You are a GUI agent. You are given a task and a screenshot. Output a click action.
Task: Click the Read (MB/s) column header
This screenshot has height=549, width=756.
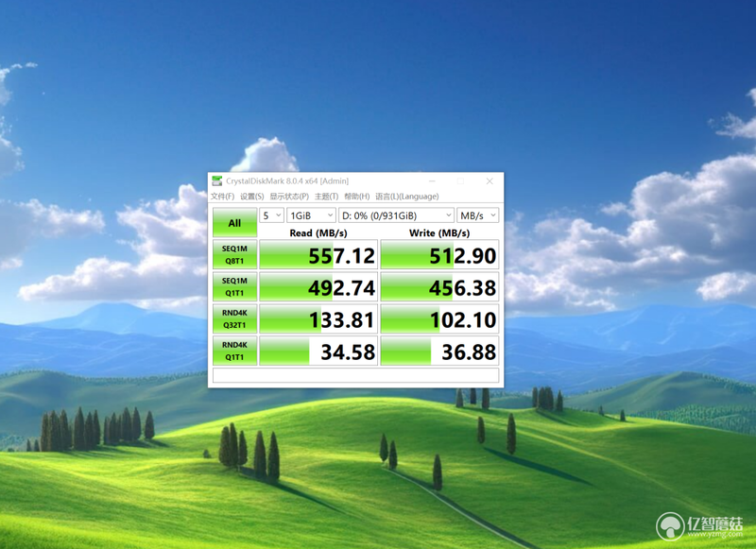coord(318,232)
